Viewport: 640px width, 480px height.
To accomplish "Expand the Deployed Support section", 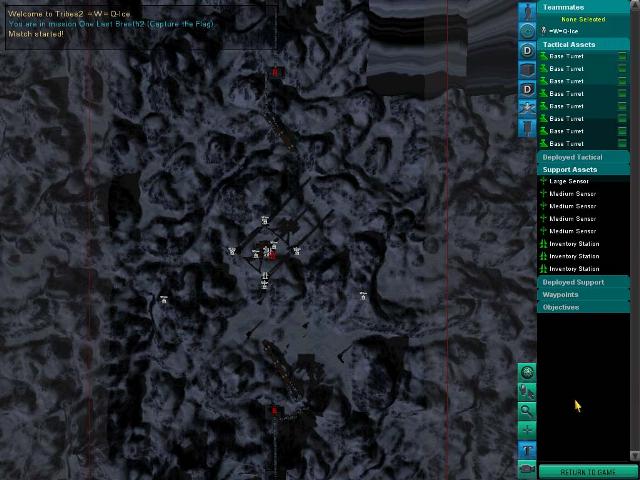I will point(583,282).
